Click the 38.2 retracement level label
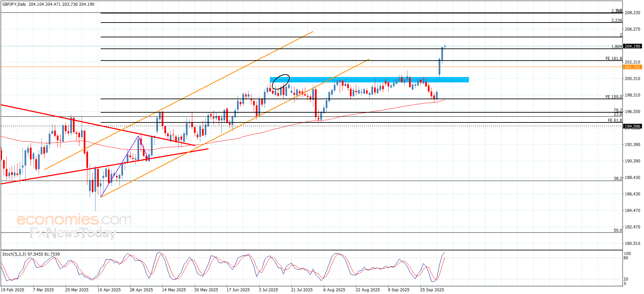 click(x=618, y=179)
